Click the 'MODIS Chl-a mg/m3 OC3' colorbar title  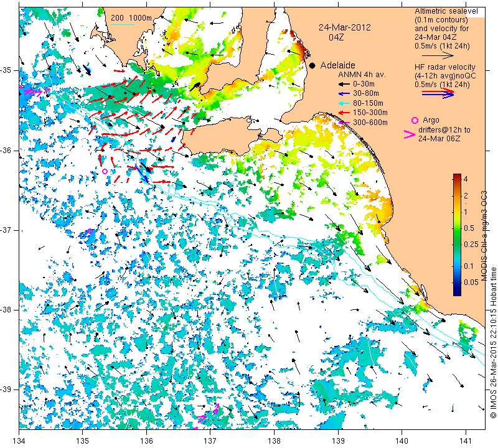point(484,236)
